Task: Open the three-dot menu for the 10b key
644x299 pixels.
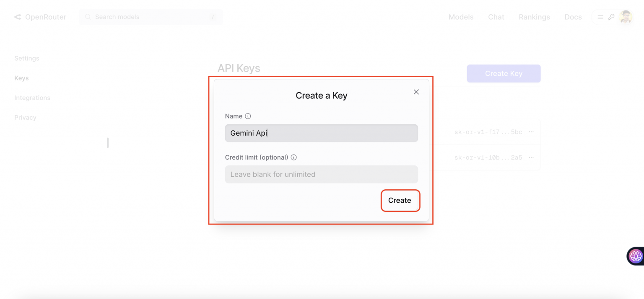Action: [531, 157]
